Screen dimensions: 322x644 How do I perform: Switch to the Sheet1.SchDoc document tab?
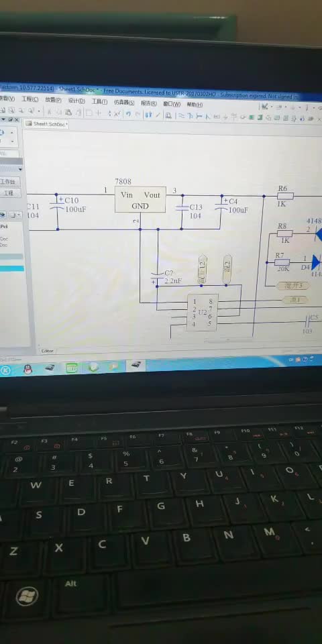[x=46, y=123]
